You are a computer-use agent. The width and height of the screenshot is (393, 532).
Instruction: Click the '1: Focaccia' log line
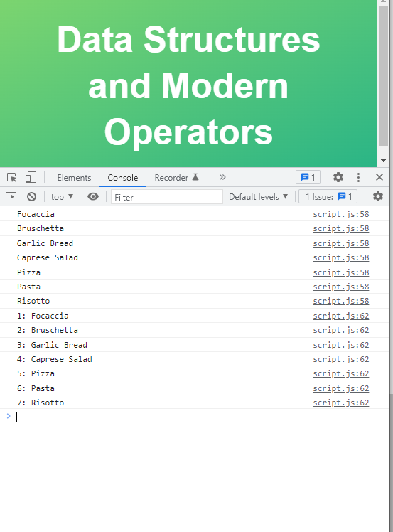tap(43, 316)
